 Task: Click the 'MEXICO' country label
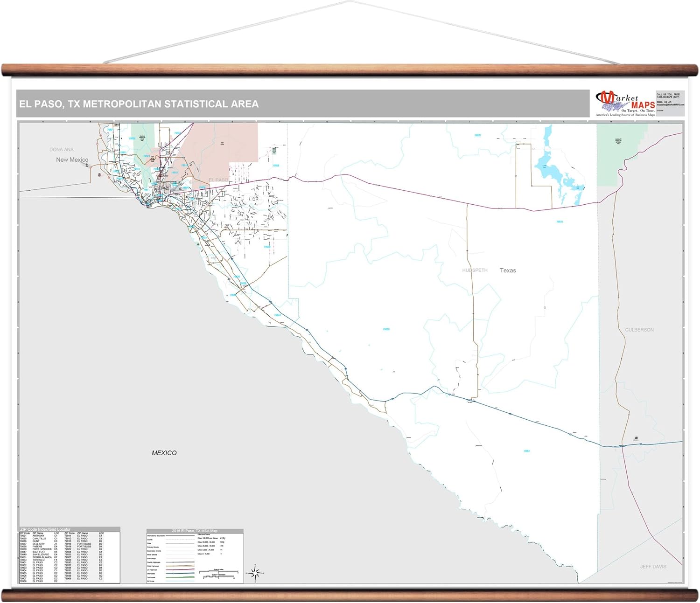(x=164, y=453)
